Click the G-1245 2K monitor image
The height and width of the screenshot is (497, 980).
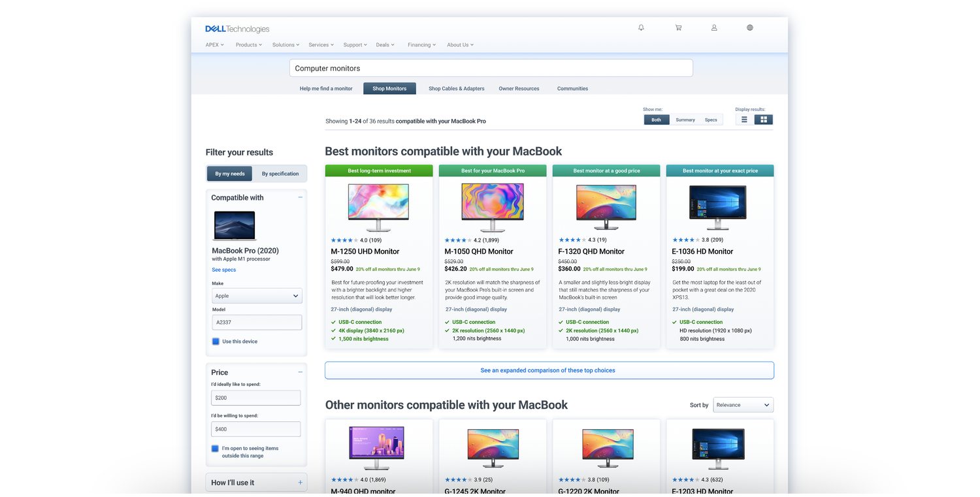[x=493, y=448]
